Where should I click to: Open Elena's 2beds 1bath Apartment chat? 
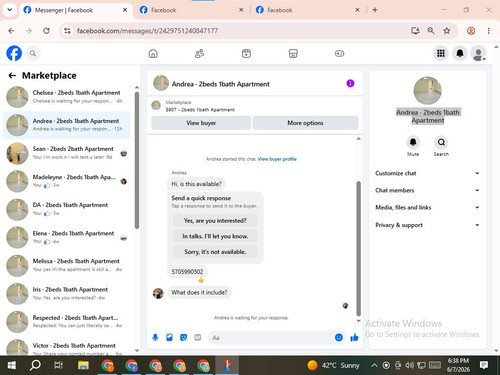point(66,237)
